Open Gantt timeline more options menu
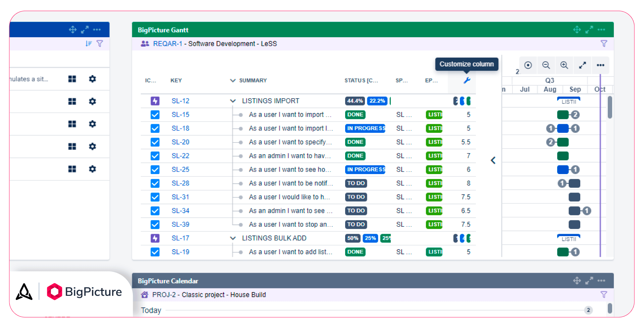This screenshot has height=328, width=644. pyautogui.click(x=600, y=65)
